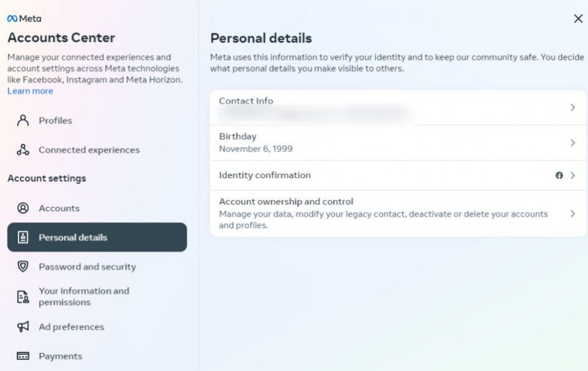Select the Accounts circle icon

[22, 208]
